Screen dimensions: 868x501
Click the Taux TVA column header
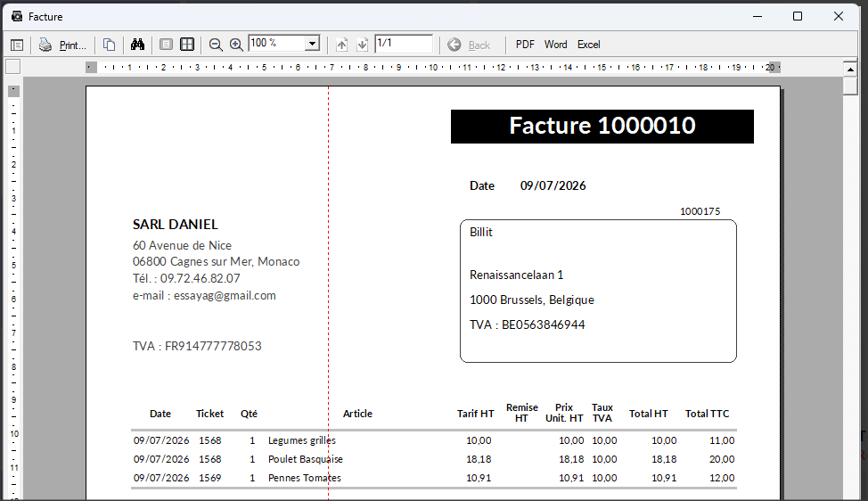coord(602,413)
